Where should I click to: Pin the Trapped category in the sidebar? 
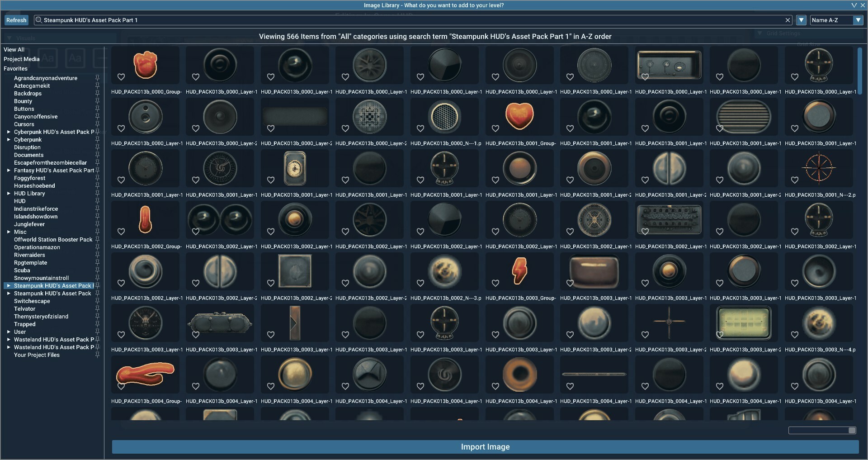point(98,324)
